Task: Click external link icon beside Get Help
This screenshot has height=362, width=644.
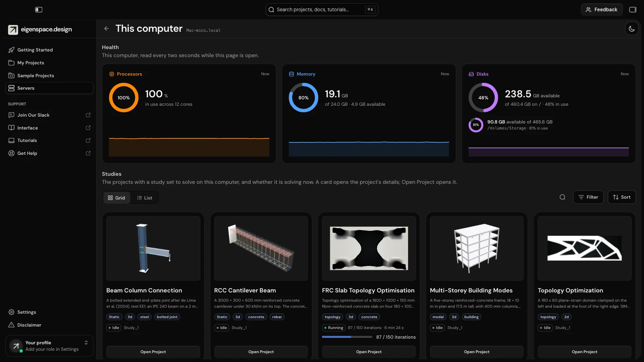Action: 88,153
